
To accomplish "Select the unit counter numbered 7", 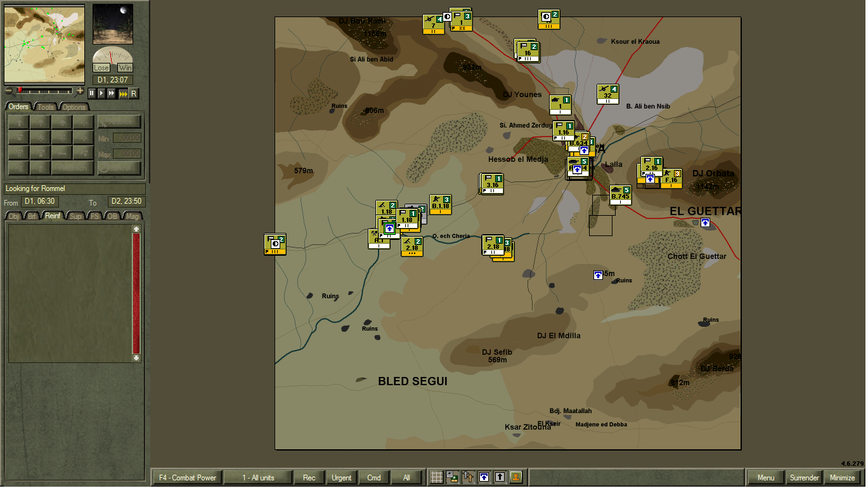I will tap(434, 24).
